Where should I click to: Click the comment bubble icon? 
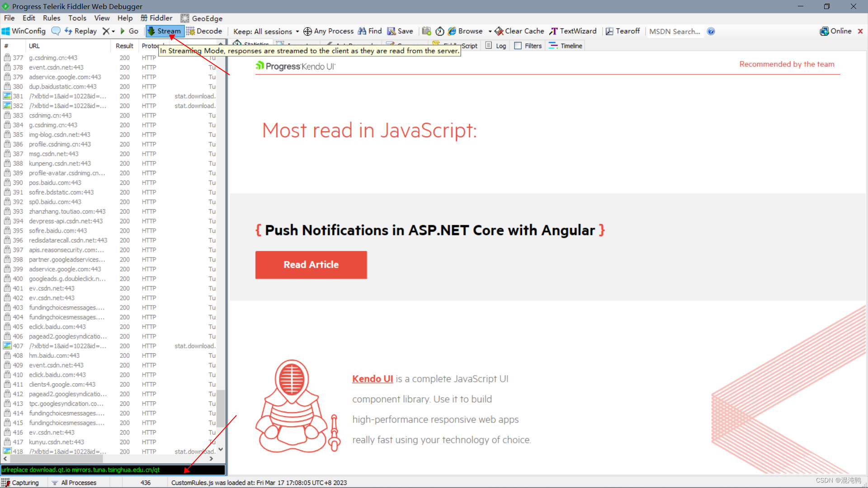[56, 31]
